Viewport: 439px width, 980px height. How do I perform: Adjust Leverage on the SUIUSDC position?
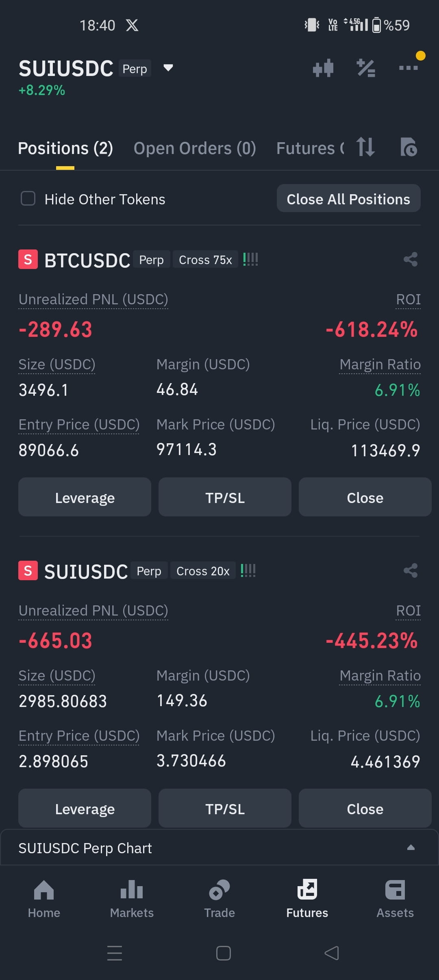[85, 809]
